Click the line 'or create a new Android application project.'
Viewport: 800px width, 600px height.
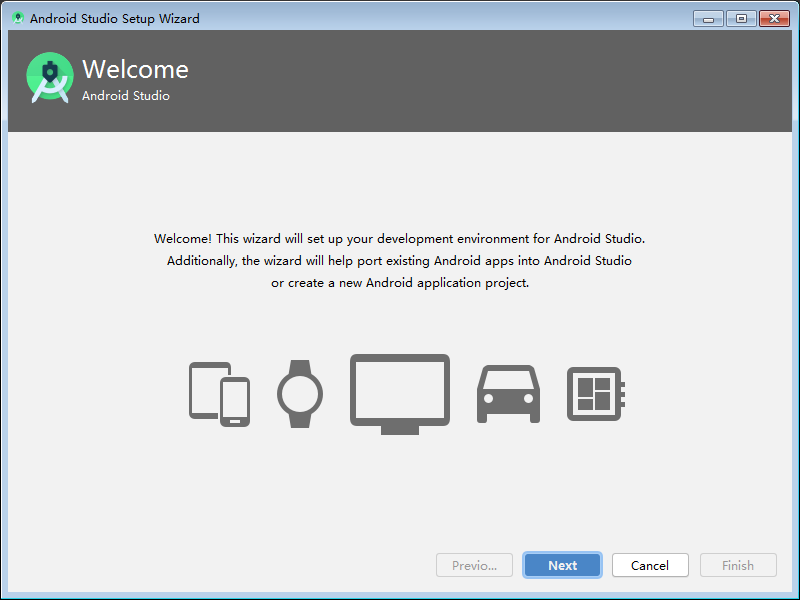pos(400,283)
